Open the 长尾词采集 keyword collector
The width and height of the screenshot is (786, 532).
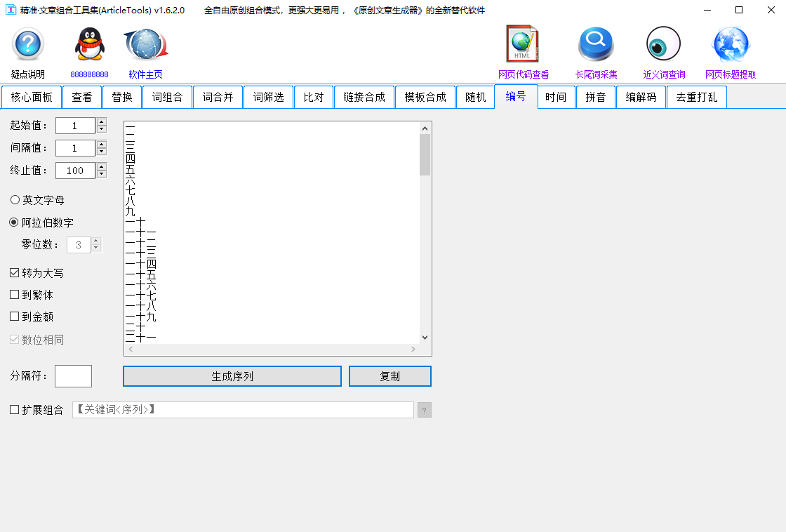pyautogui.click(x=595, y=44)
